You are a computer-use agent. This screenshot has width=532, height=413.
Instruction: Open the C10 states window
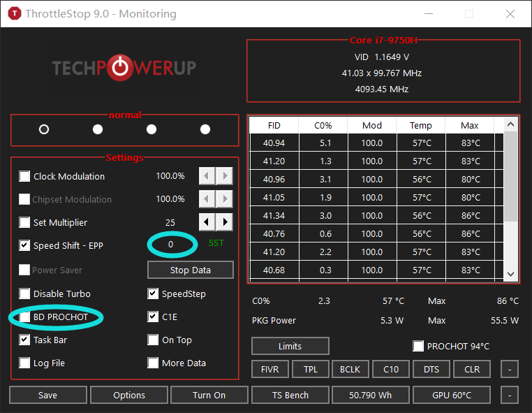pos(391,369)
